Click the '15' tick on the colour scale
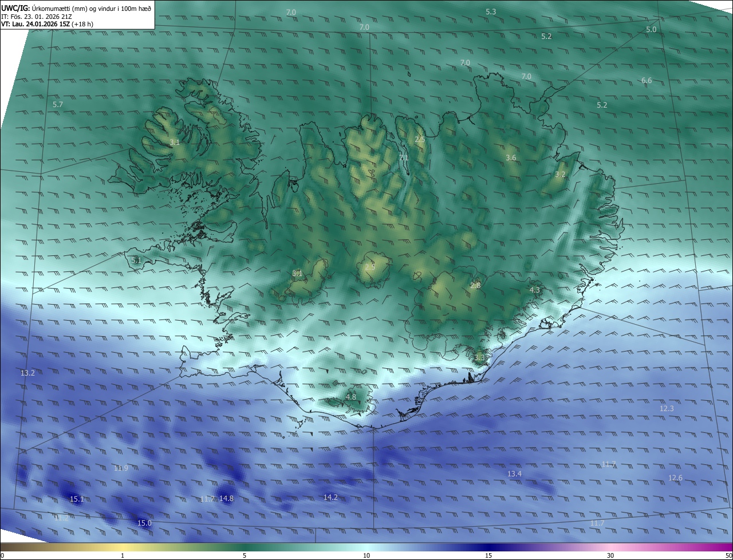This screenshot has height=560, width=733. pos(488,555)
